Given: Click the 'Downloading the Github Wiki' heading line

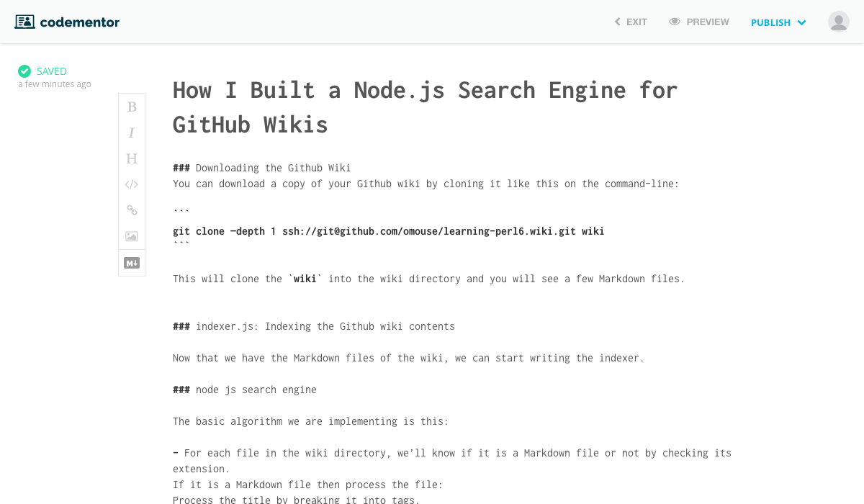Looking at the screenshot, I should [x=273, y=168].
